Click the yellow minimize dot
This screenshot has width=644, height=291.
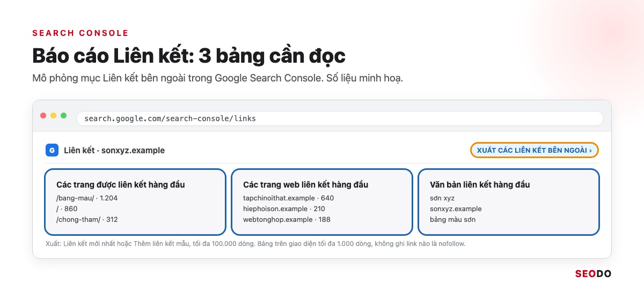53,116
